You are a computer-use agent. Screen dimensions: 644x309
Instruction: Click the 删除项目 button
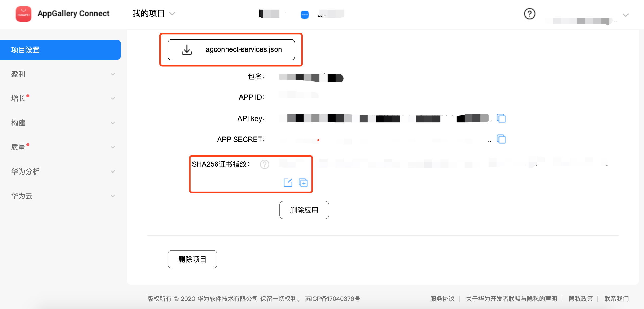[192, 259]
